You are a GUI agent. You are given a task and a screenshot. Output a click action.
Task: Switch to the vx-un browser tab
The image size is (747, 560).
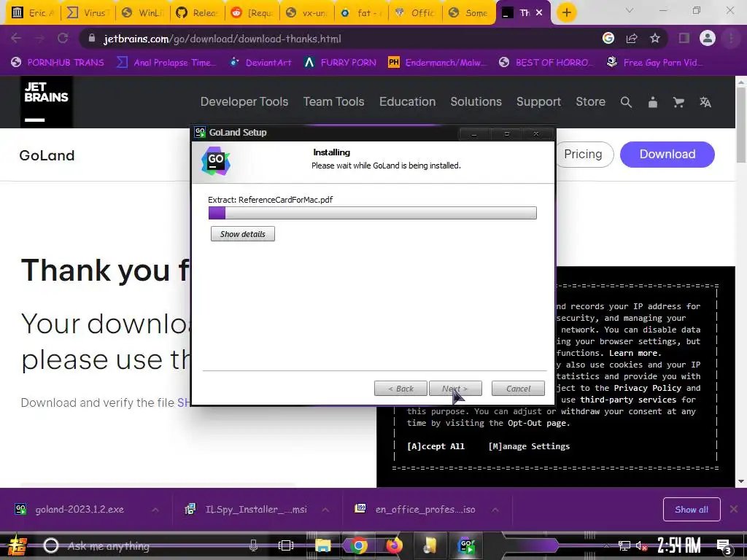pos(307,13)
